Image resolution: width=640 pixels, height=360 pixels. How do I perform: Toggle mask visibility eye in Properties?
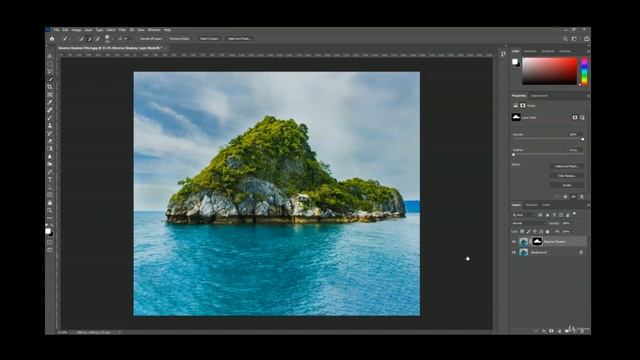tap(573, 197)
